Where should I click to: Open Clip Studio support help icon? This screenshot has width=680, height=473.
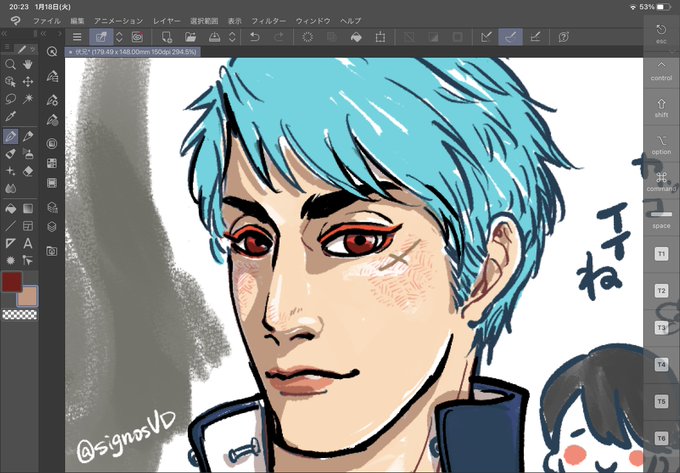pos(563,37)
